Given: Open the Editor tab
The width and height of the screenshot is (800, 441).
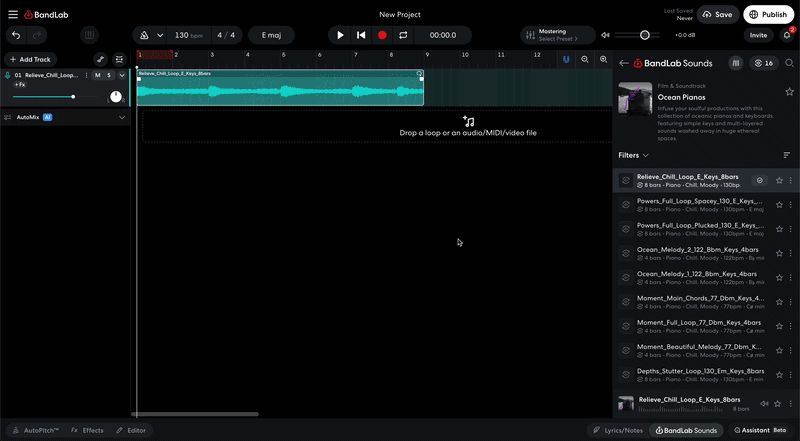Looking at the screenshot, I should click(131, 430).
